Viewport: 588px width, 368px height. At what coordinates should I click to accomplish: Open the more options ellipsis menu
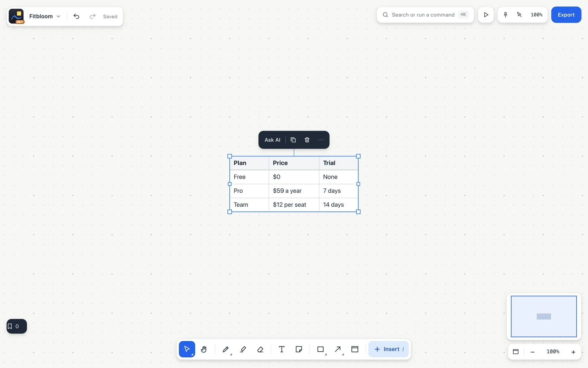point(321,140)
